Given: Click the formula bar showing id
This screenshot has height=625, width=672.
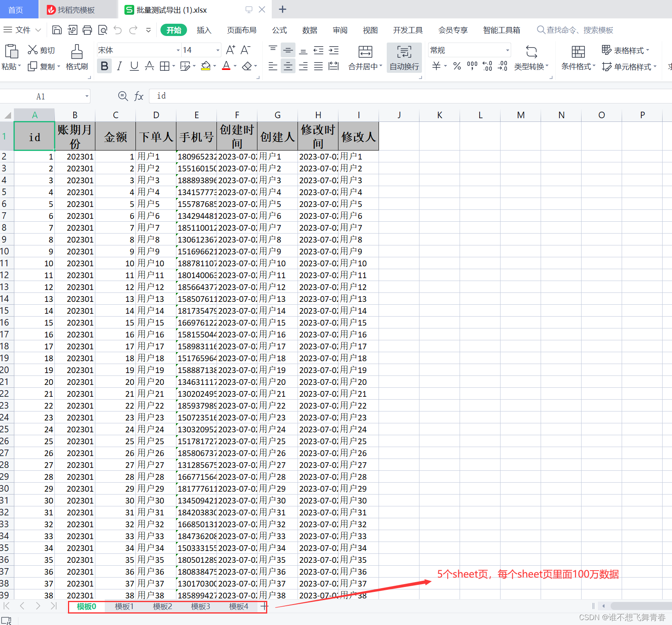Looking at the screenshot, I should [x=410, y=96].
